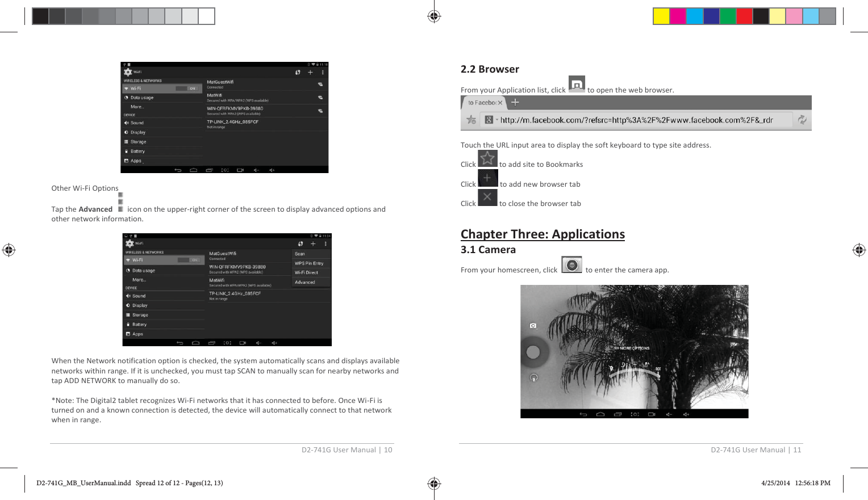Tap the settings gear in the 11:18 Wi-Fi screenshot
The image size is (868, 500).
click(x=128, y=72)
